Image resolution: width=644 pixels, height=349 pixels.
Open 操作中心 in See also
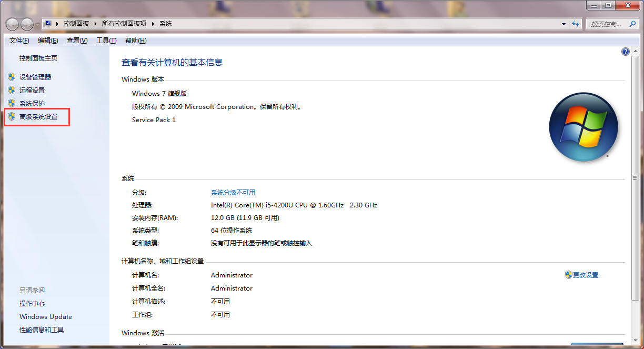click(32, 304)
